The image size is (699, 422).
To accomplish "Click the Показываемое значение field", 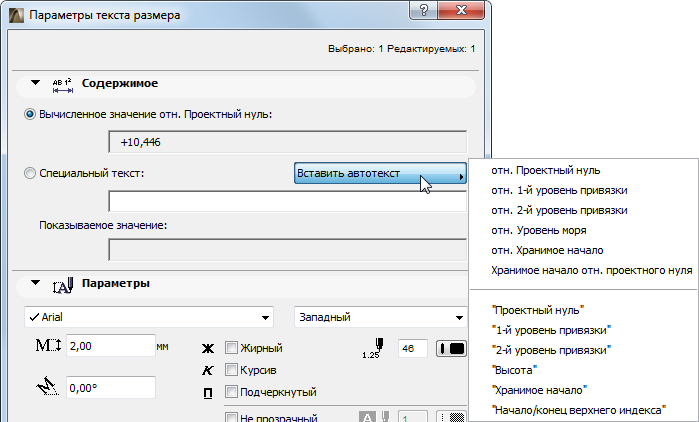I will point(288,250).
